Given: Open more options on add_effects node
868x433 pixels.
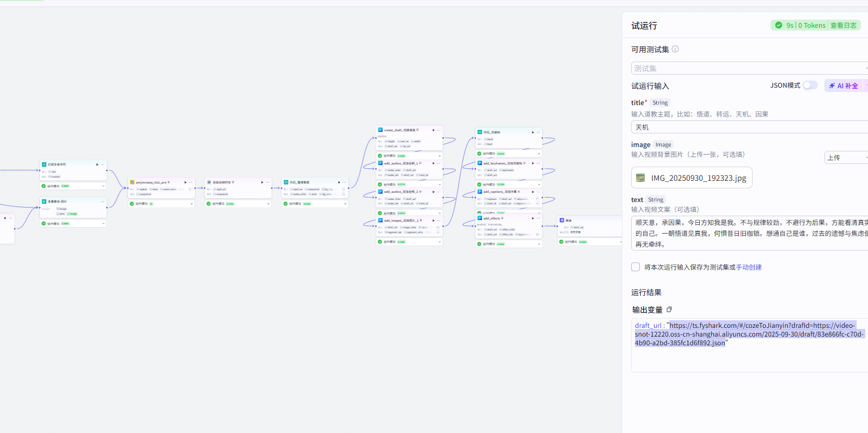Looking at the screenshot, I should tap(538, 218).
